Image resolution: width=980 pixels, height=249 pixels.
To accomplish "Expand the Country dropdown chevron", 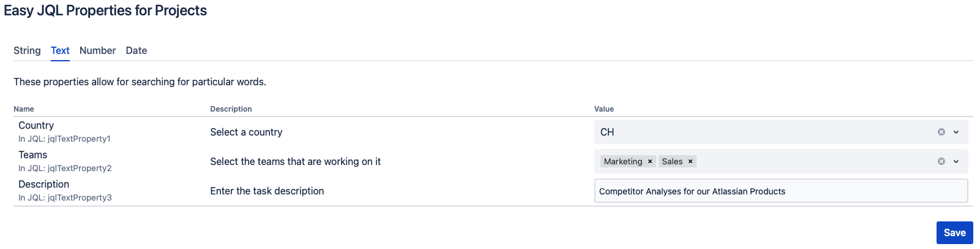I will 956,132.
